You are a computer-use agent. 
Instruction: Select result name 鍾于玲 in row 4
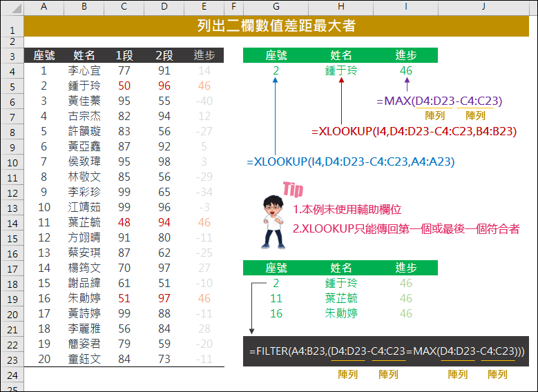pyautogui.click(x=341, y=70)
